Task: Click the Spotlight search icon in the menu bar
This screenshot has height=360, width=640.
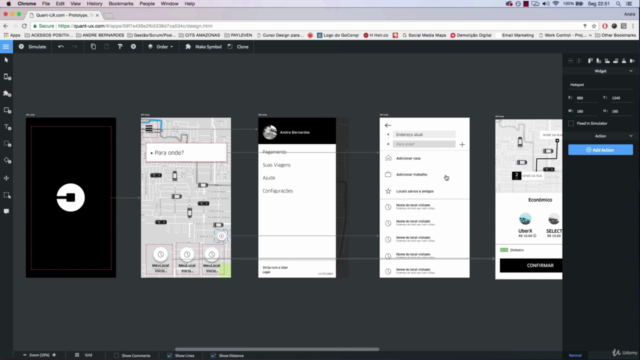Action: pyautogui.click(x=618, y=4)
